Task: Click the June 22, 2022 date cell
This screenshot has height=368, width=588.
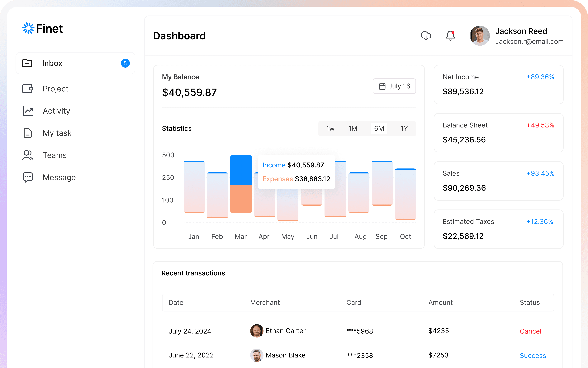Action: [x=191, y=355]
